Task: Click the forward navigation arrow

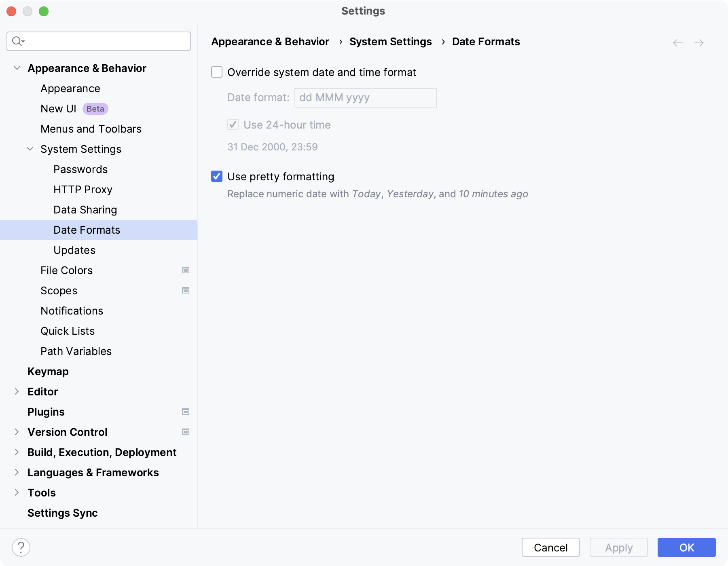Action: pos(699,42)
